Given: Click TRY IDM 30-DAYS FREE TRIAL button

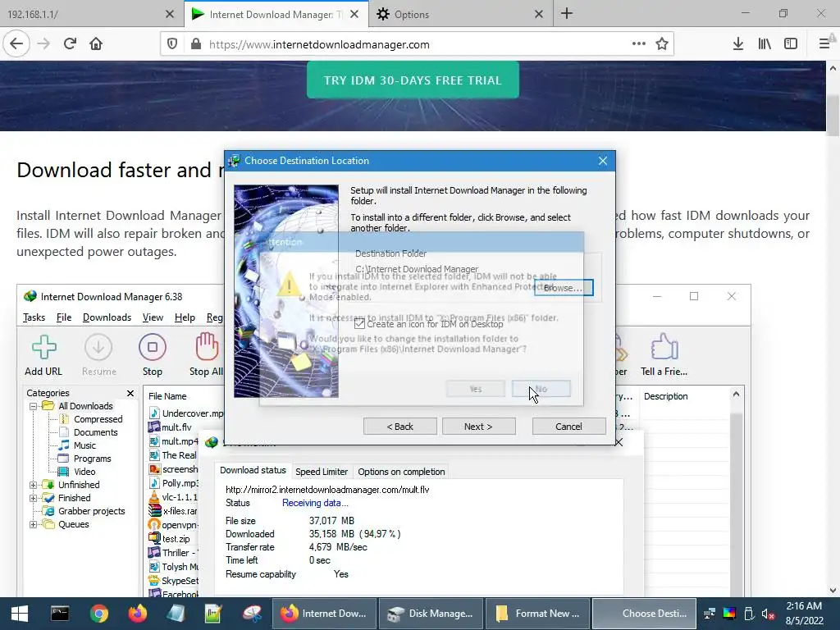Looking at the screenshot, I should tap(413, 80).
